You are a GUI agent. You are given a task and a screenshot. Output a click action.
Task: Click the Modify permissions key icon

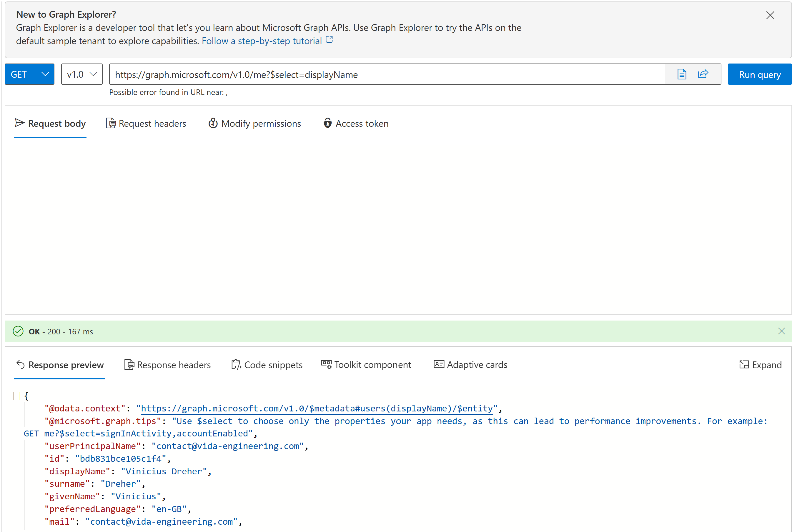[x=213, y=123]
